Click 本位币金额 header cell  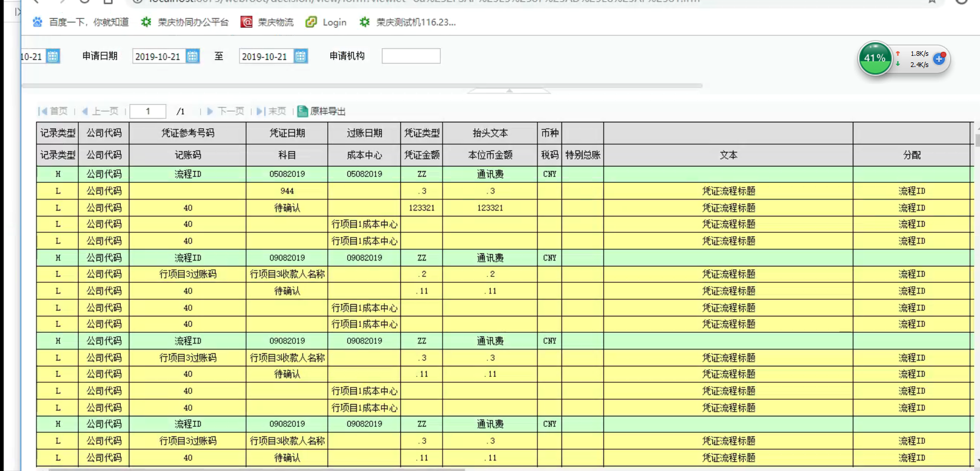click(x=490, y=155)
